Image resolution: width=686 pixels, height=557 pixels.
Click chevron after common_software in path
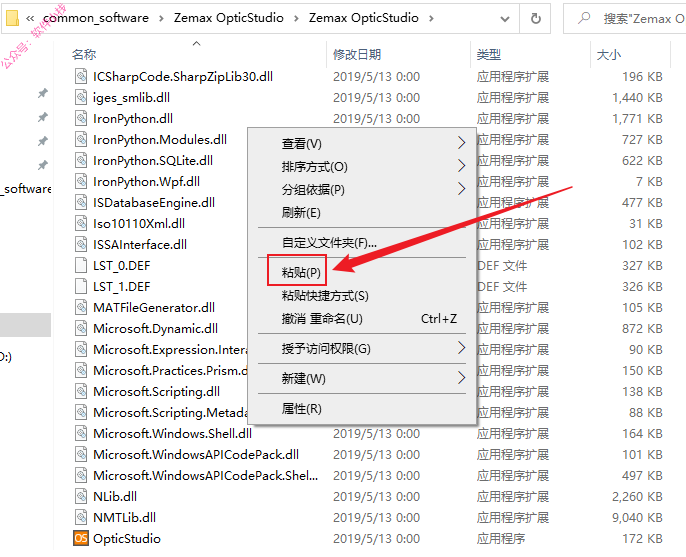click(161, 18)
